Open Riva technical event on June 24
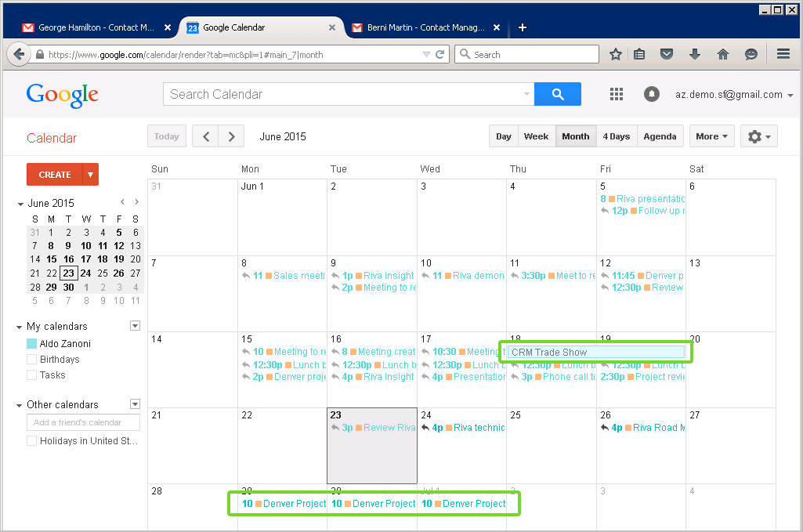This screenshot has width=803, height=532. click(462, 428)
